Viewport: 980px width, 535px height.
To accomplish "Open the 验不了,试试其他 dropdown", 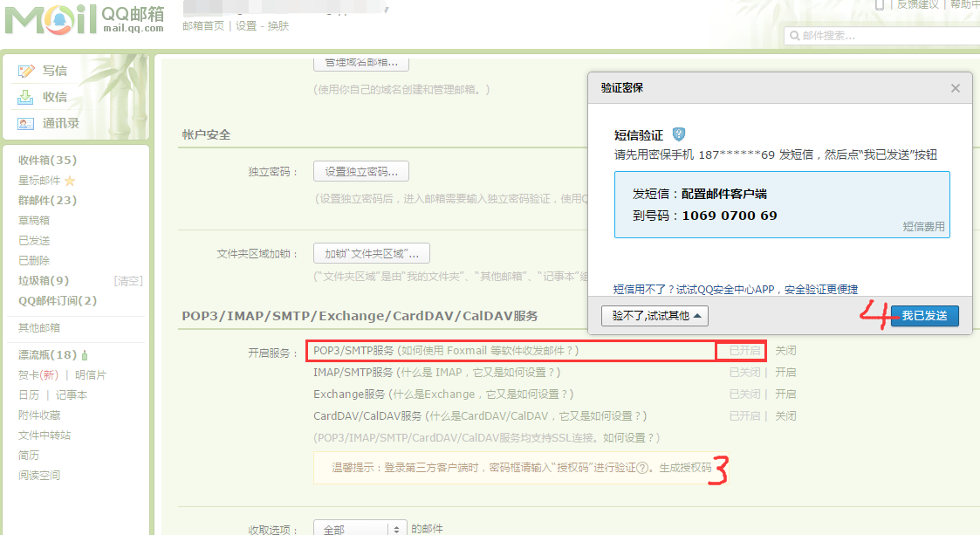I will pyautogui.click(x=655, y=316).
